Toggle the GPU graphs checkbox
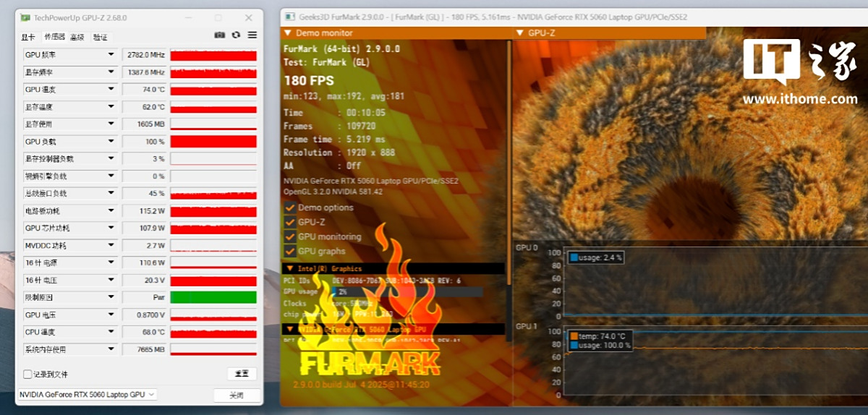 tap(290, 252)
